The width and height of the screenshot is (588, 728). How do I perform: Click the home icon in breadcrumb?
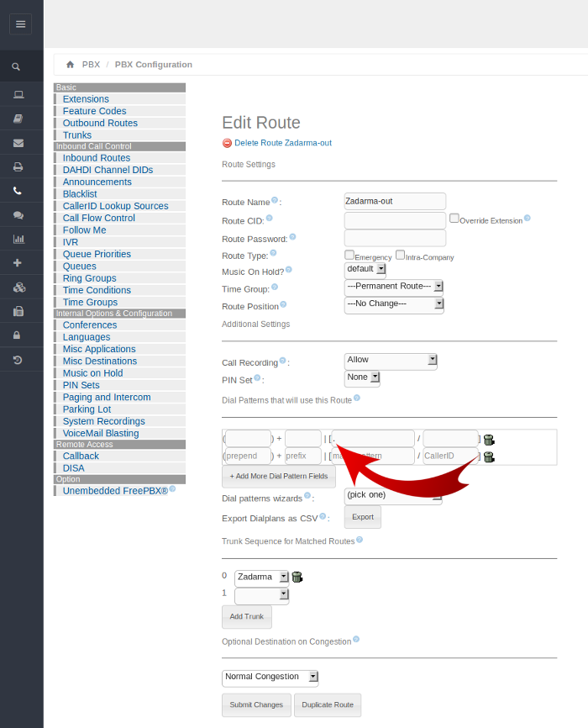pyautogui.click(x=70, y=65)
